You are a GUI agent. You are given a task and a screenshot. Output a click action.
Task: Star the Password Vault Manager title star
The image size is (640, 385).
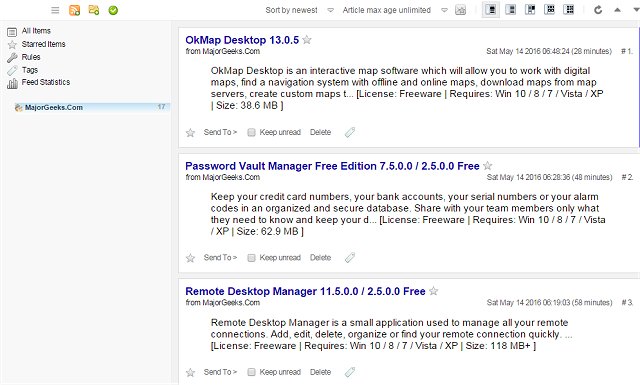(487, 166)
